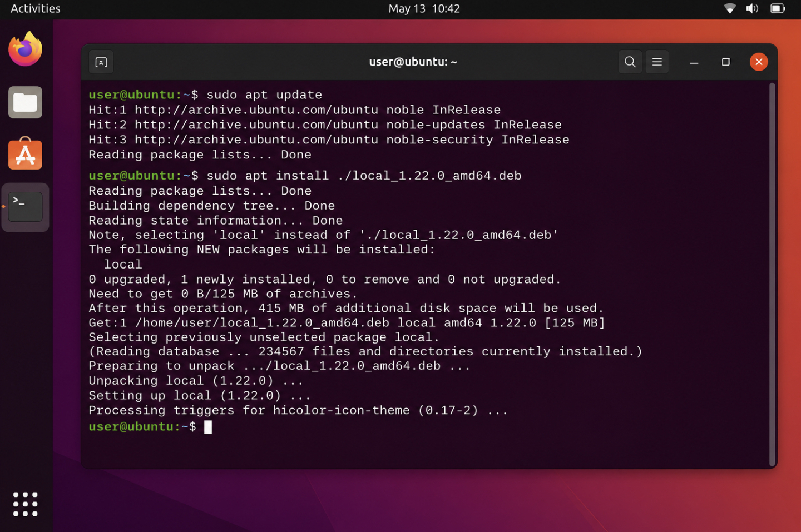This screenshot has width=801, height=532.
Task: Click 'Building dependency tree... Done' line
Action: click(x=211, y=206)
